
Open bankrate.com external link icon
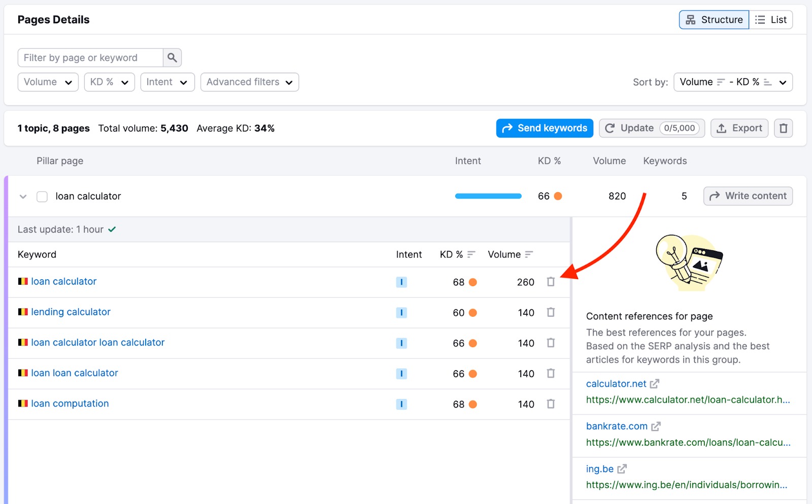(656, 426)
